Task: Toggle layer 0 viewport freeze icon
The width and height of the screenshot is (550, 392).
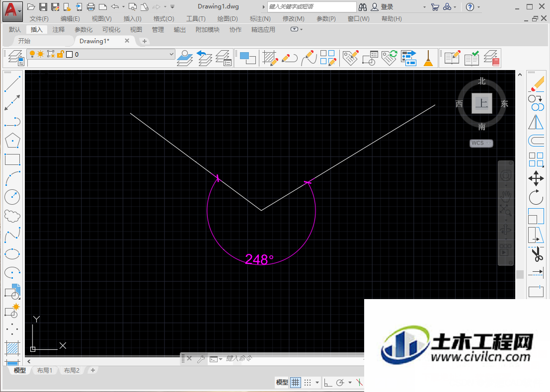Action: (x=51, y=54)
